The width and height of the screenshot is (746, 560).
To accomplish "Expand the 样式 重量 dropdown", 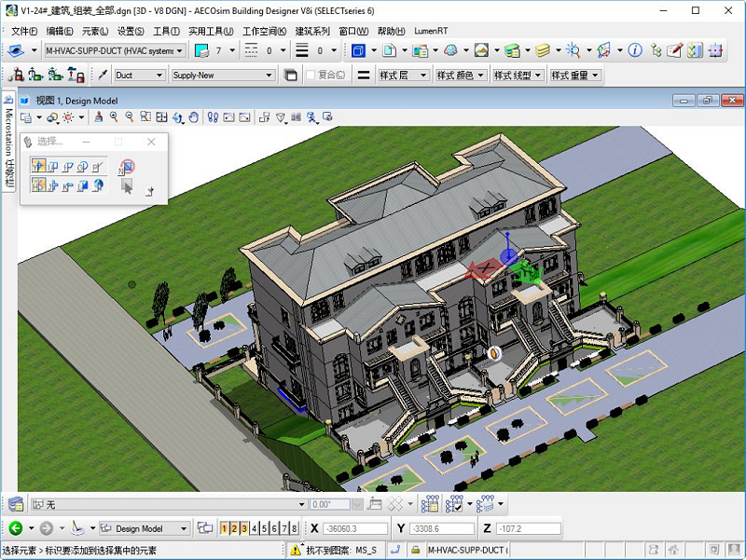I will click(574, 75).
